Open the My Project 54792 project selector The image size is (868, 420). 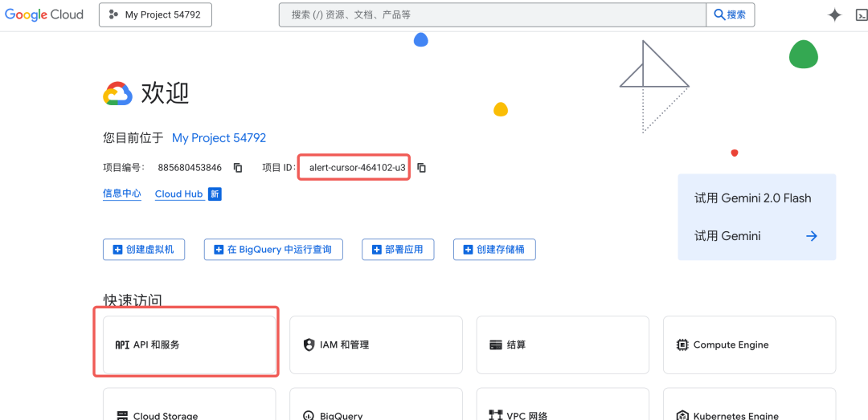coord(156,15)
